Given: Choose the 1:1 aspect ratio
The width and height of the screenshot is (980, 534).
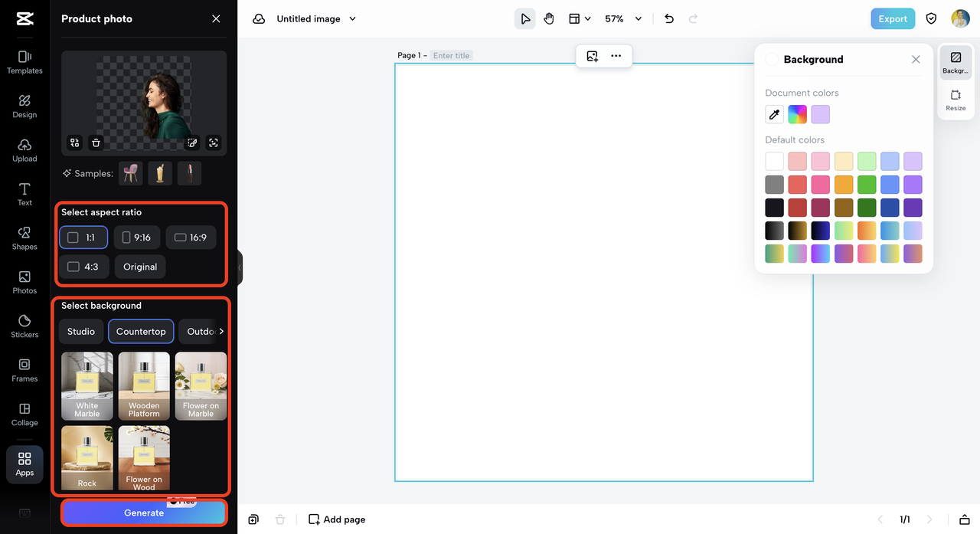Looking at the screenshot, I should tap(83, 238).
